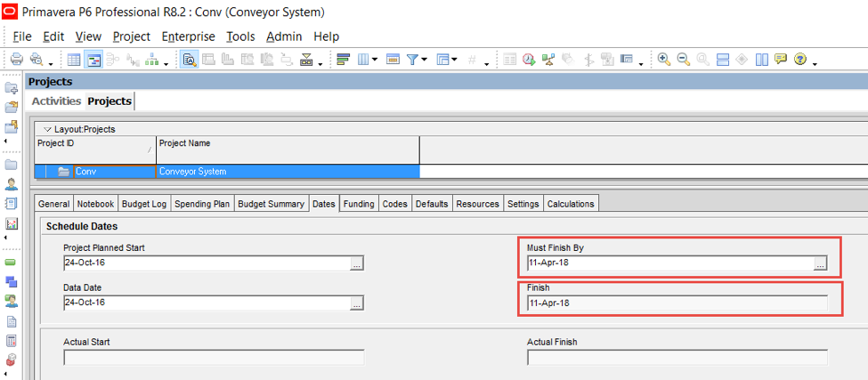Click the Zoom In magnifier
This screenshot has height=380, width=868.
point(664,60)
